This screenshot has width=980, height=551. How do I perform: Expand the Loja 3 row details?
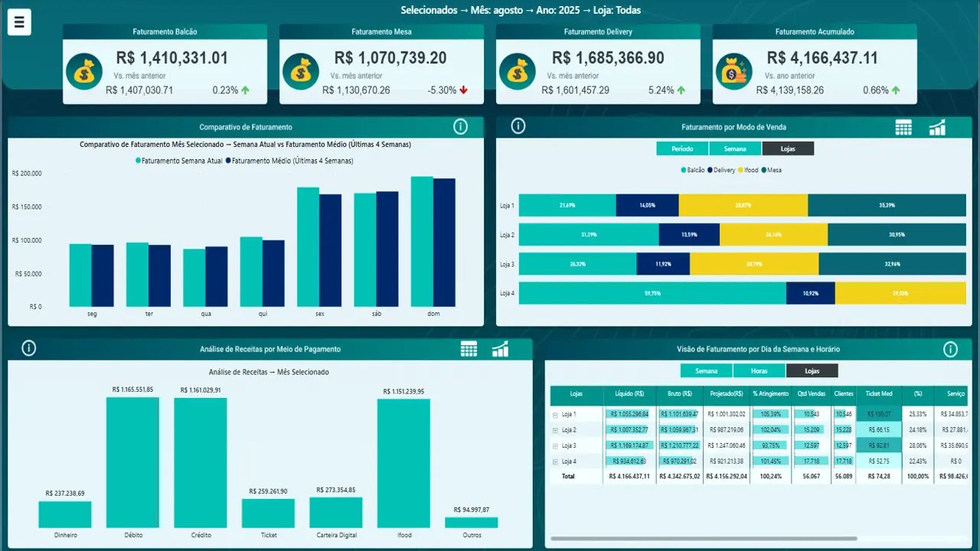(x=556, y=445)
